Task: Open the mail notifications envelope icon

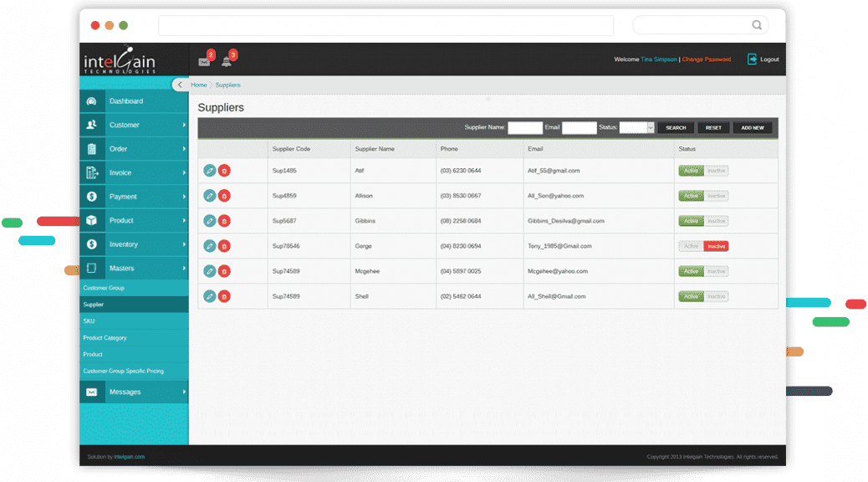Action: [x=204, y=61]
